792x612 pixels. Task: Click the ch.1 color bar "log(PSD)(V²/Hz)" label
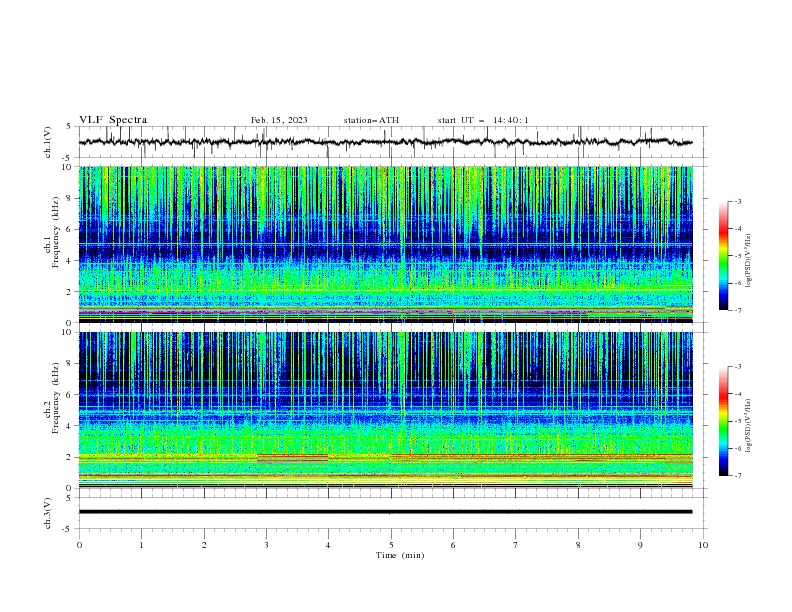(x=748, y=261)
